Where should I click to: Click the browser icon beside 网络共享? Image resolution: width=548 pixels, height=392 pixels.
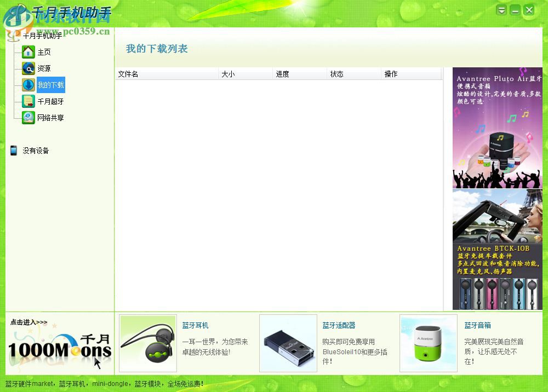(28, 118)
